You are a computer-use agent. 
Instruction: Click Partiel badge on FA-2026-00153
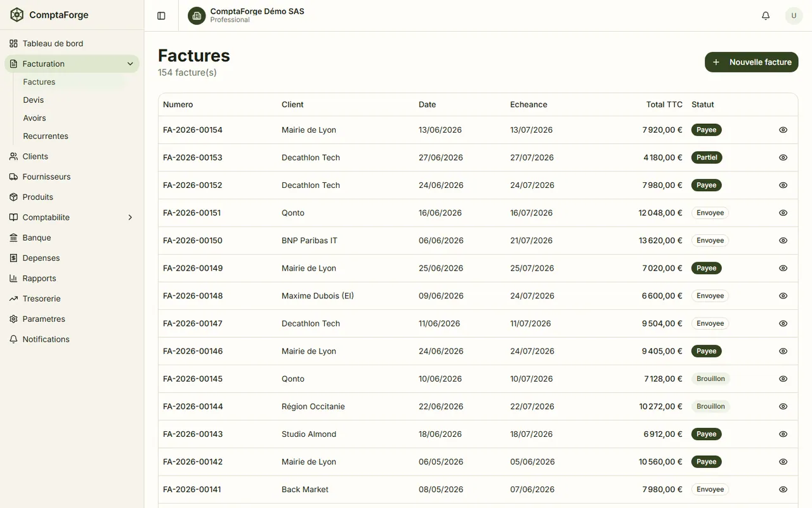pos(707,157)
